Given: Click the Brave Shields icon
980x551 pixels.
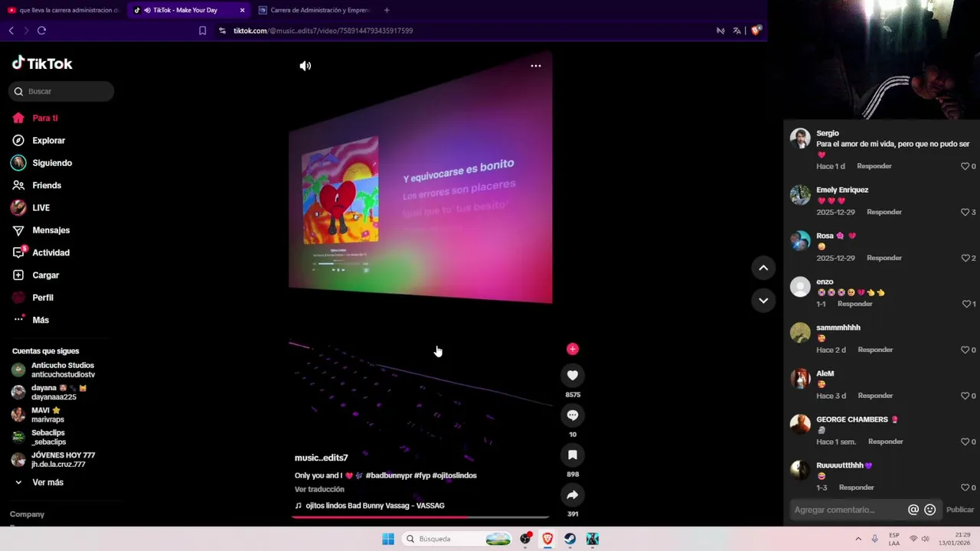Looking at the screenshot, I should click(x=756, y=31).
